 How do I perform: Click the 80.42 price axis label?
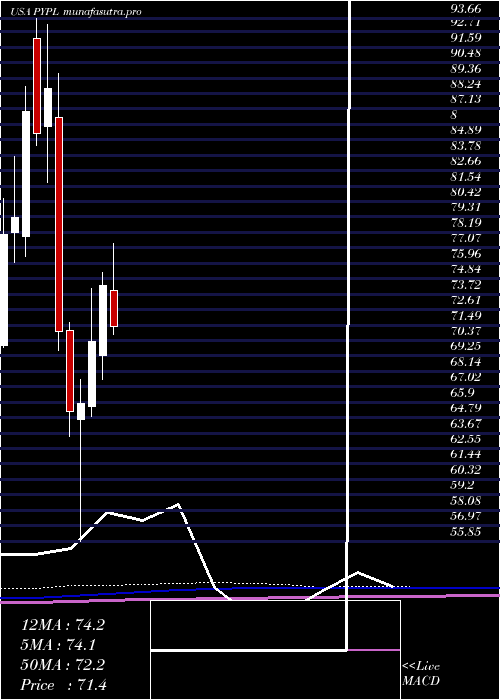(466, 192)
